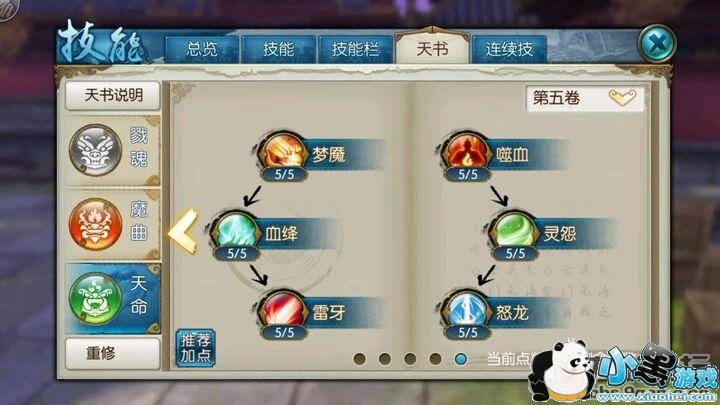Select the 雷牙 red skill orb
The width and height of the screenshot is (720, 405).
tap(283, 310)
